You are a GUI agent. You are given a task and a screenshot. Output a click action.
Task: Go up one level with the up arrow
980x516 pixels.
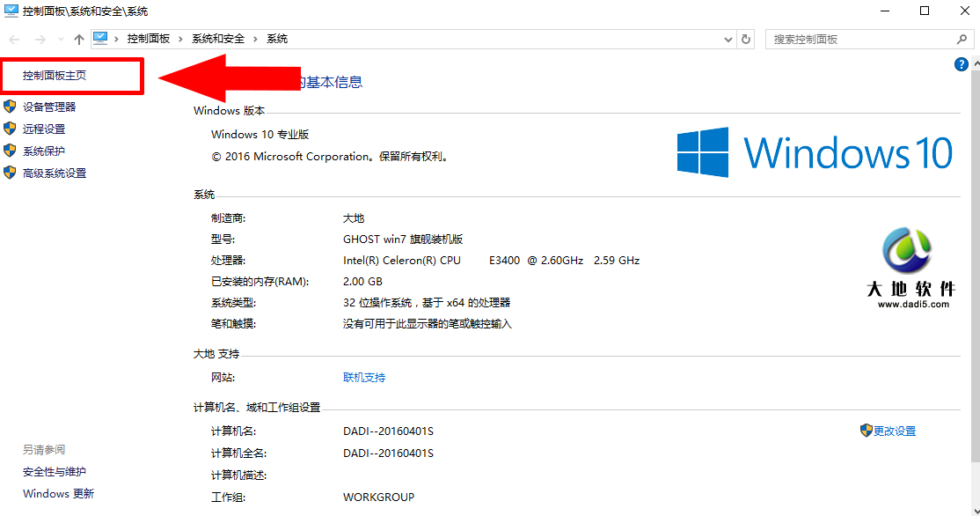[79, 40]
